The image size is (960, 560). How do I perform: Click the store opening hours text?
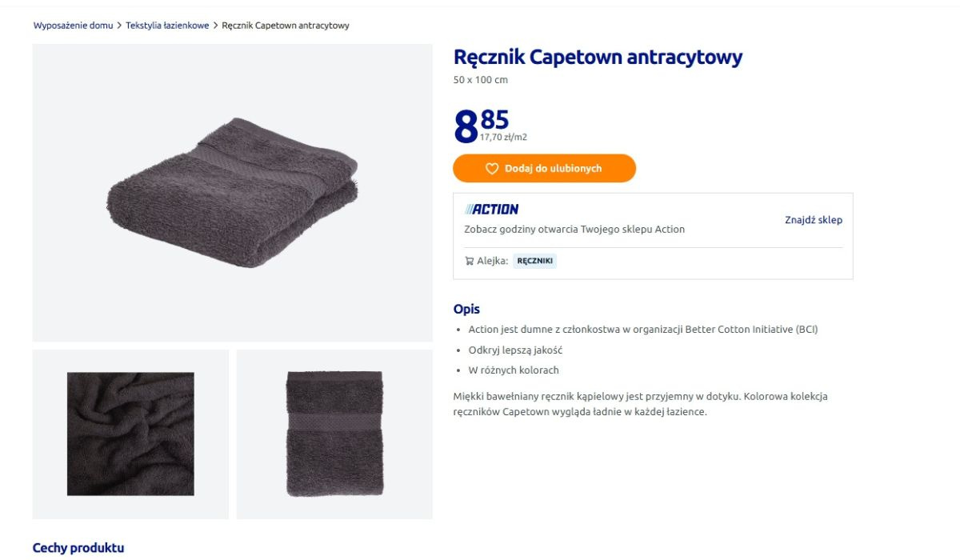(x=574, y=230)
